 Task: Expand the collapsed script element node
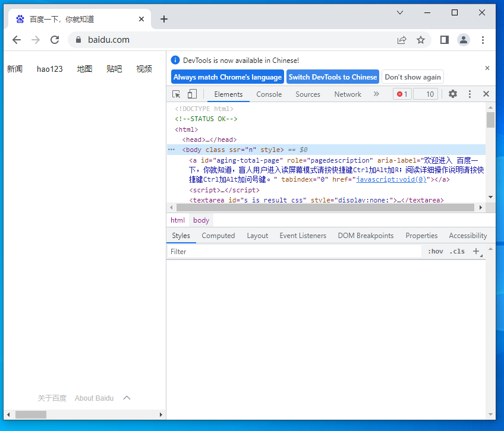(x=224, y=190)
